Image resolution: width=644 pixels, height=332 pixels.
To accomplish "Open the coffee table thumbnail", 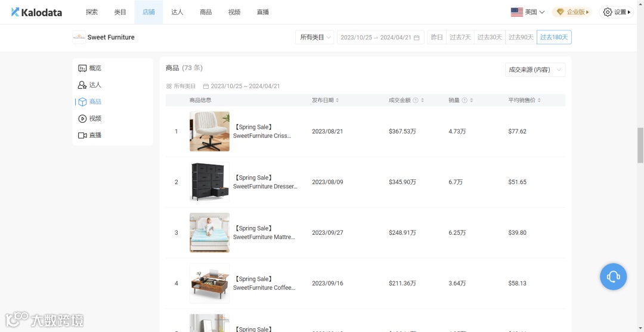I will (209, 283).
